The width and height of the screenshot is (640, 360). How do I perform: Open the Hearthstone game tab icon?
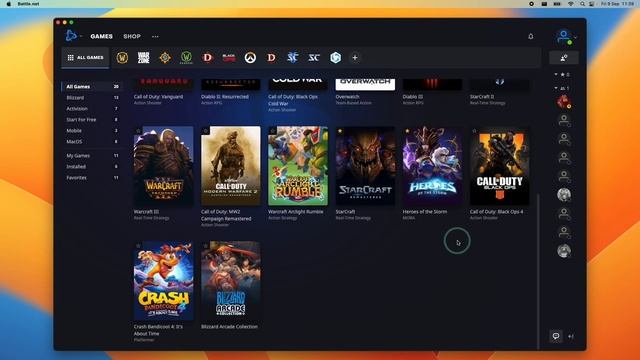[x=165, y=58]
